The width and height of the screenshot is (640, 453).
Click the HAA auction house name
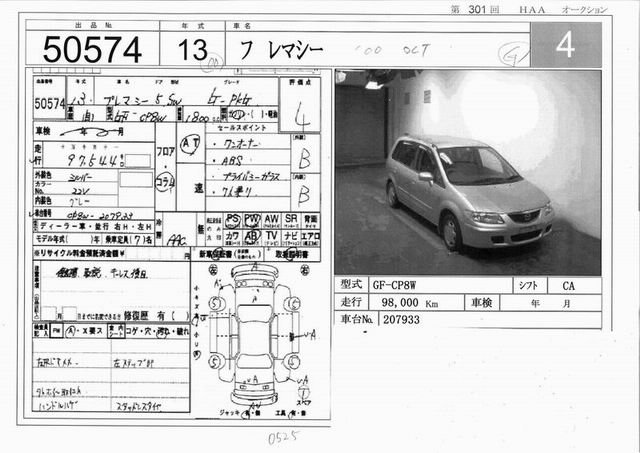(x=532, y=10)
